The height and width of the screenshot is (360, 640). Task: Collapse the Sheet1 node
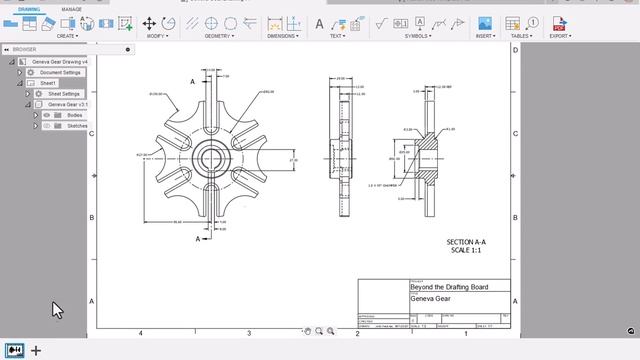20,83
